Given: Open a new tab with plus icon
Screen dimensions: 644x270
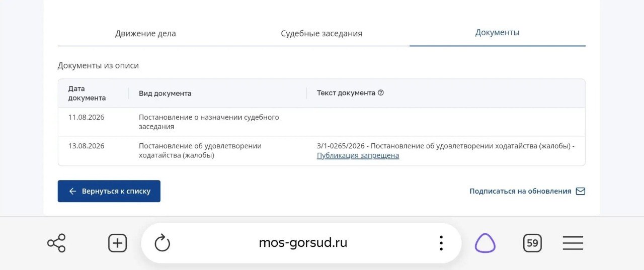Looking at the screenshot, I should coord(117,243).
